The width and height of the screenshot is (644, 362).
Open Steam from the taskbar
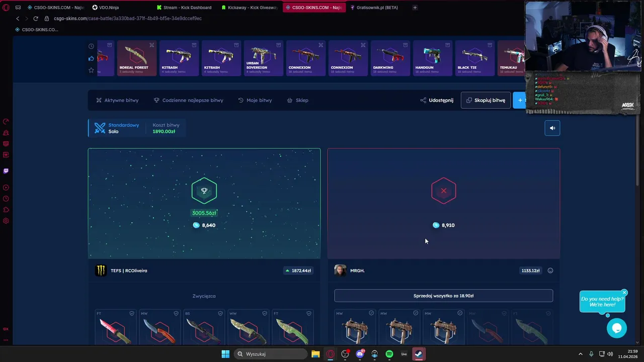click(x=419, y=354)
